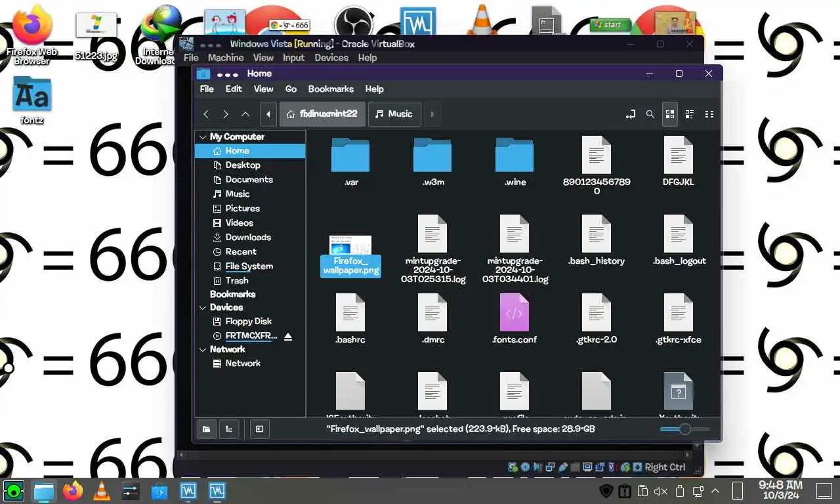Viewport: 840px width, 504px height.
Task: Open the fontz folder on the desktop
Action: click(x=31, y=101)
